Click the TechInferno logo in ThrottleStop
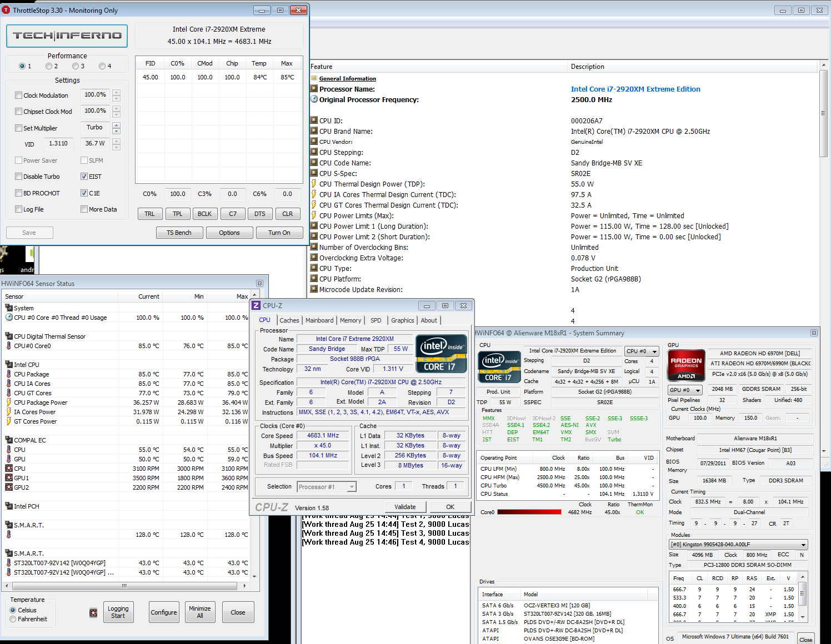831x644 pixels. coord(67,36)
